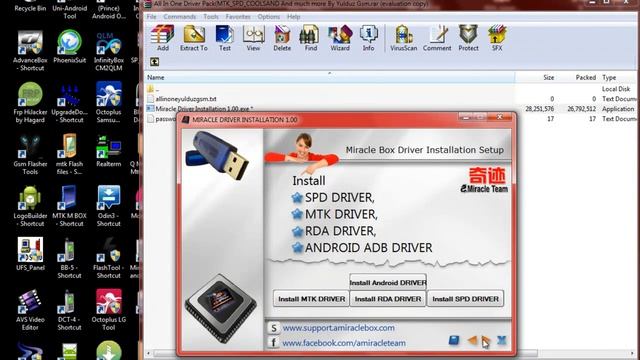Select the parent folder '..' row
This screenshot has height=360, width=640.
pyautogui.click(x=391, y=89)
